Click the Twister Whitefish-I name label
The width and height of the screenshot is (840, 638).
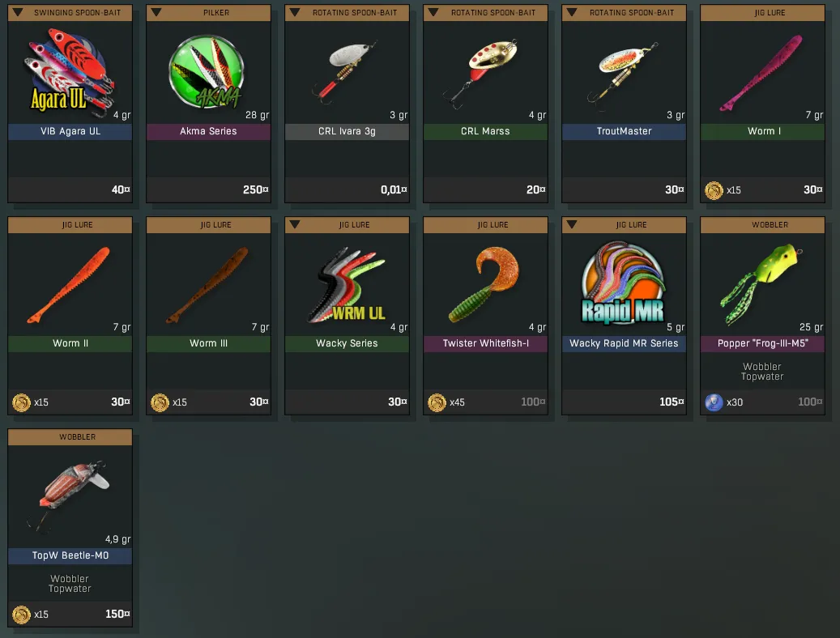coord(485,343)
